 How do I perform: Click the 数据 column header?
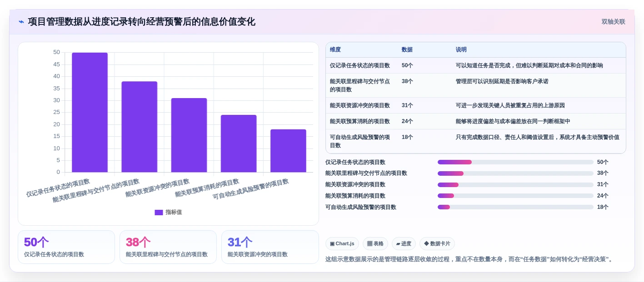[407, 49]
